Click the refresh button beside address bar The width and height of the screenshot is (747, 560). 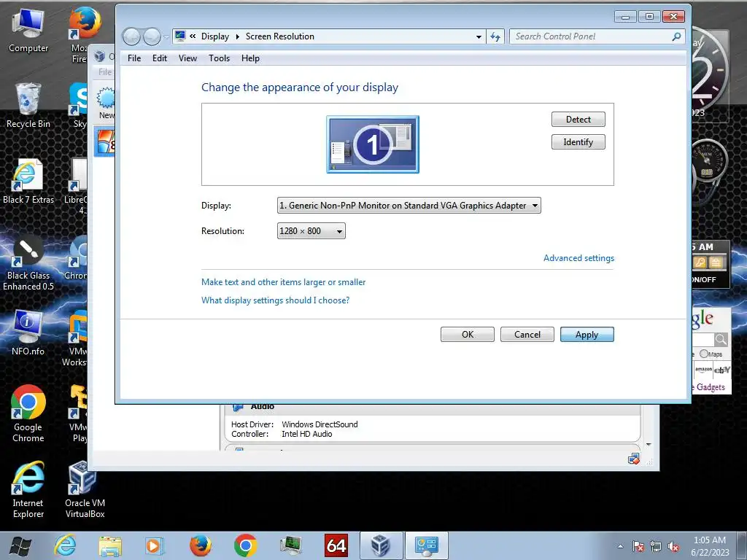tap(495, 36)
